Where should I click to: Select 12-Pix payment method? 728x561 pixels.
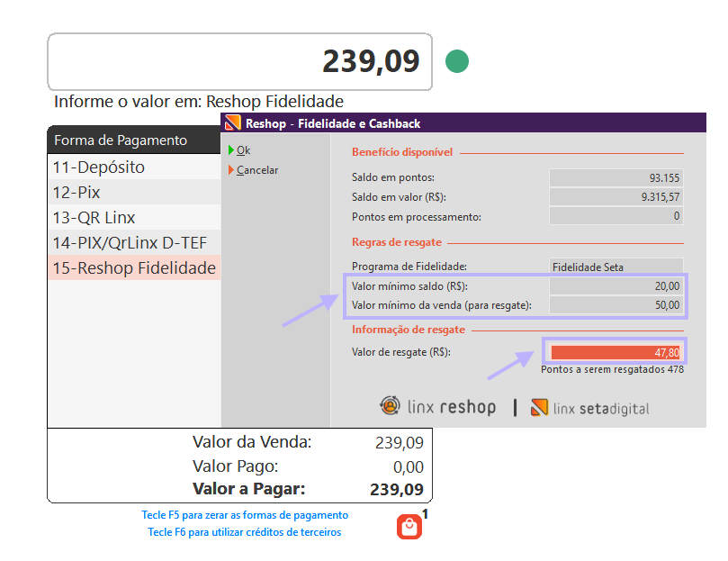(134, 192)
